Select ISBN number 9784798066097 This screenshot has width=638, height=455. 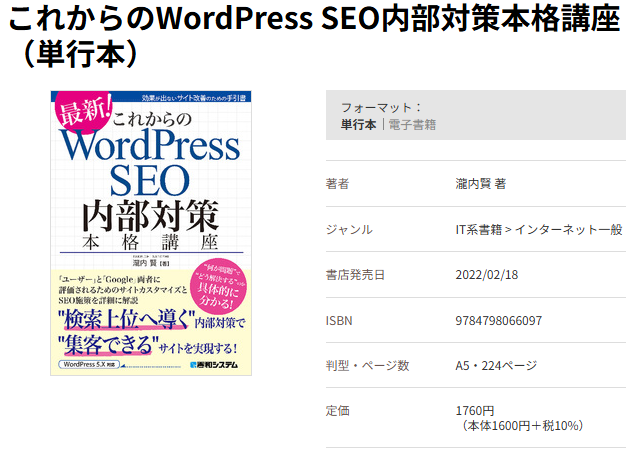[x=498, y=321]
